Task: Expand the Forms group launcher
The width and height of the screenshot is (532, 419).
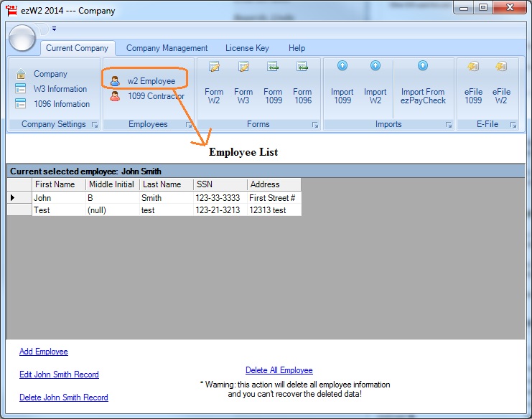Action: tap(315, 125)
